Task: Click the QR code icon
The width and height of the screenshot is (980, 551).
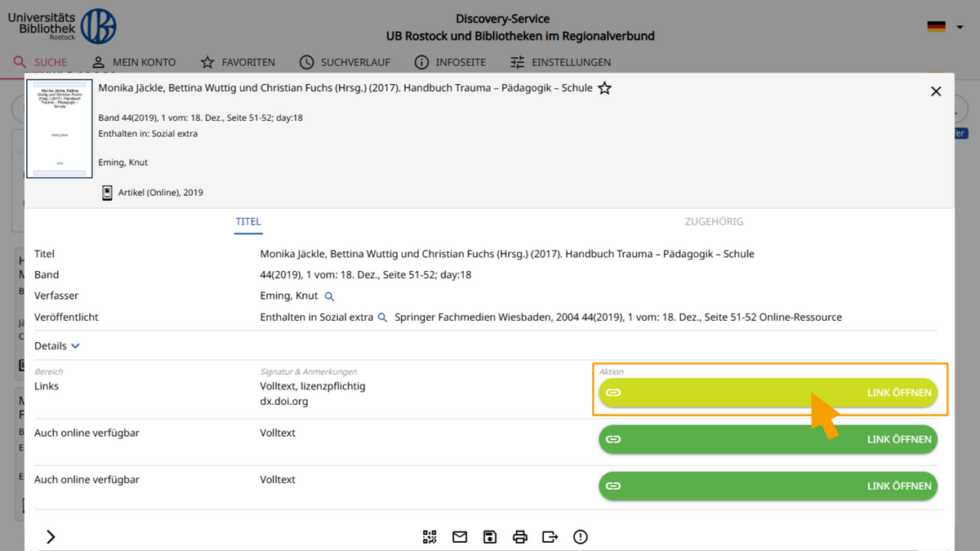Action: click(x=430, y=536)
